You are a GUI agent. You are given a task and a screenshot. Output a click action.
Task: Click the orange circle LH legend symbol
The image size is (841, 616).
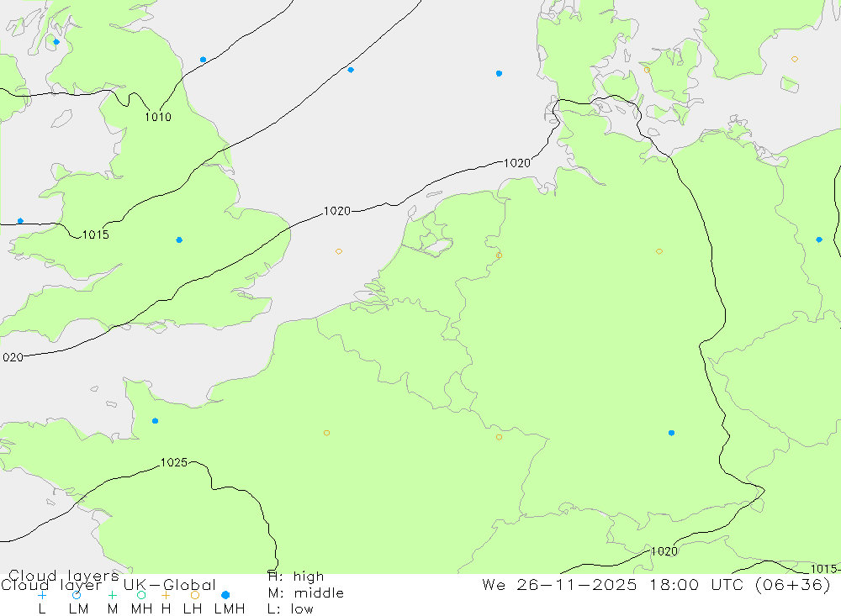(x=195, y=595)
